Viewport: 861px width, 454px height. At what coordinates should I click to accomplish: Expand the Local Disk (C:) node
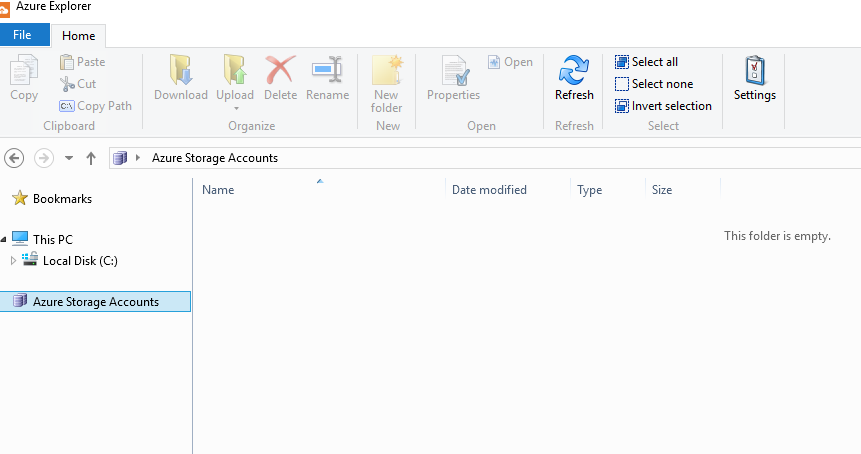pos(13,261)
